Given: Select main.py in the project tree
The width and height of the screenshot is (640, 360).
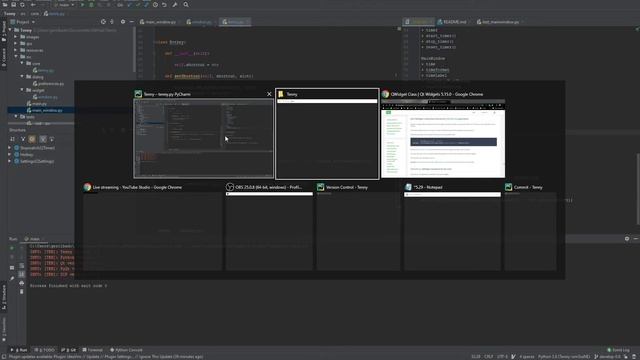Looking at the screenshot, I should coord(37,104).
